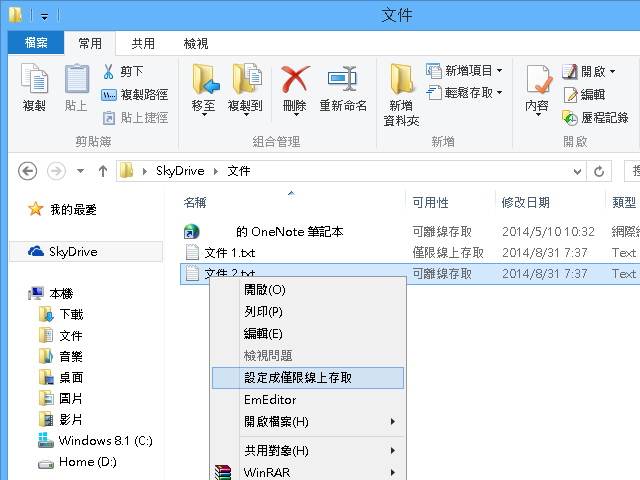The height and width of the screenshot is (480, 640).
Task: Open Downloads (下載) folder in the navigation pane
Action: [x=61, y=314]
